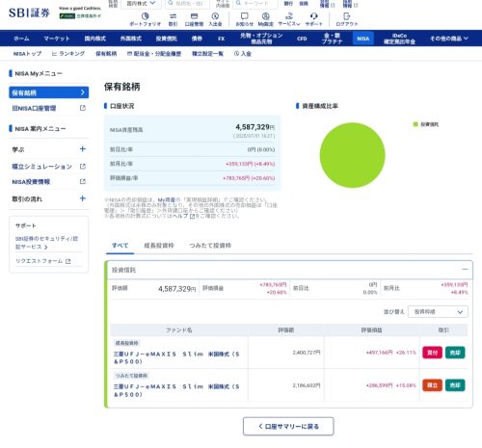Expand その他の商品 menu in navigation bar
Viewport: 482px width, 448px height.
[449, 39]
